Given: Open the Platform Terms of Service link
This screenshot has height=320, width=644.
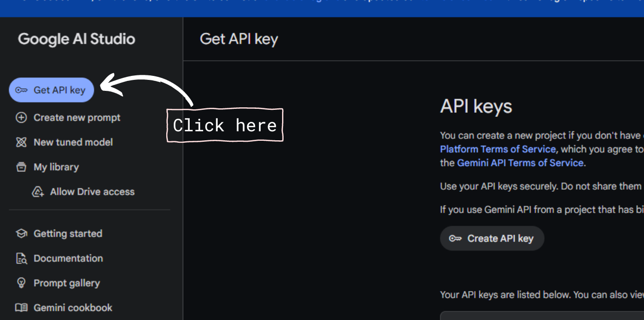Looking at the screenshot, I should point(497,149).
